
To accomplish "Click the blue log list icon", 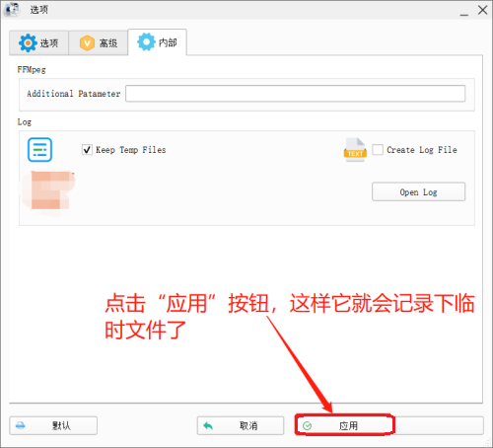I will pyautogui.click(x=39, y=150).
